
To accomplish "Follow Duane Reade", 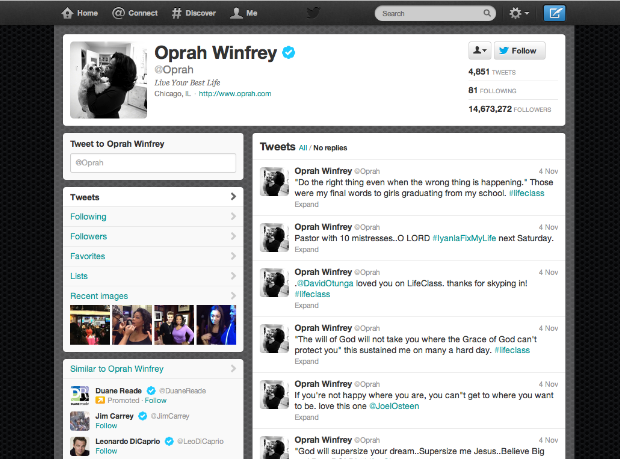I will pos(156,400).
